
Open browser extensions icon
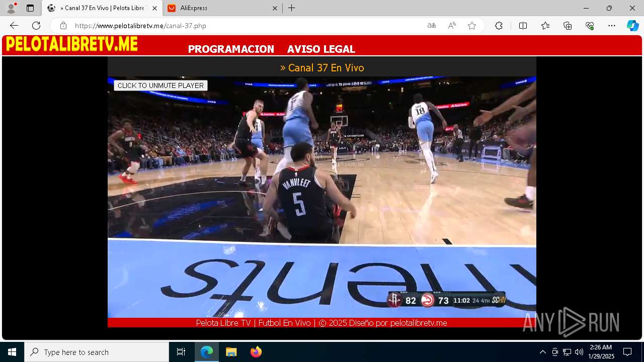tap(499, 26)
